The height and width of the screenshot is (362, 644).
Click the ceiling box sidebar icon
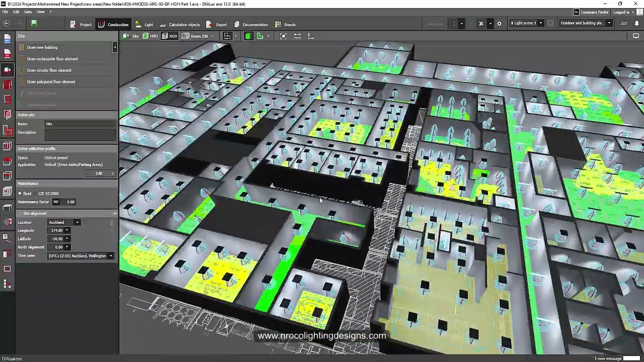click(x=7, y=176)
